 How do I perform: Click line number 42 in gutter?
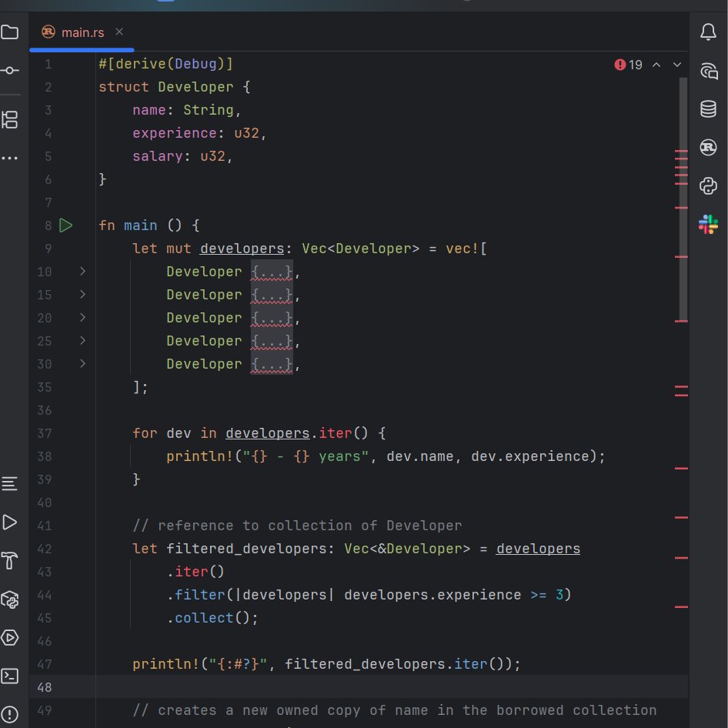click(x=45, y=549)
